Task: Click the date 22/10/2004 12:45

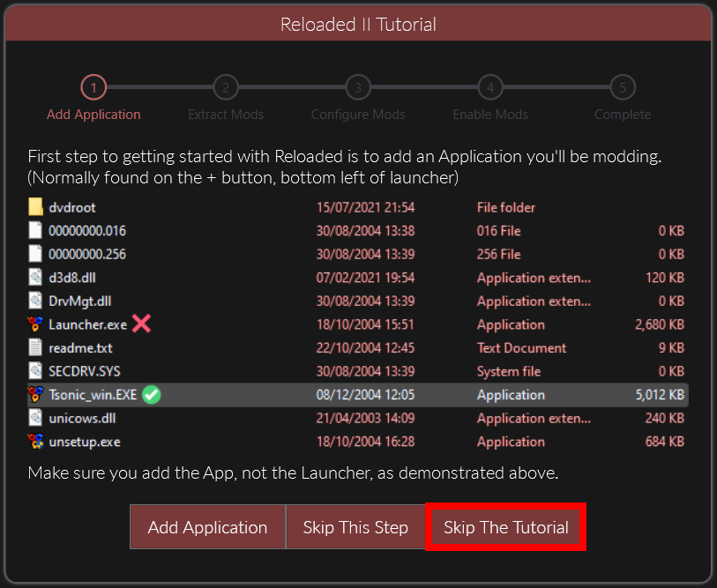Action: (x=365, y=348)
